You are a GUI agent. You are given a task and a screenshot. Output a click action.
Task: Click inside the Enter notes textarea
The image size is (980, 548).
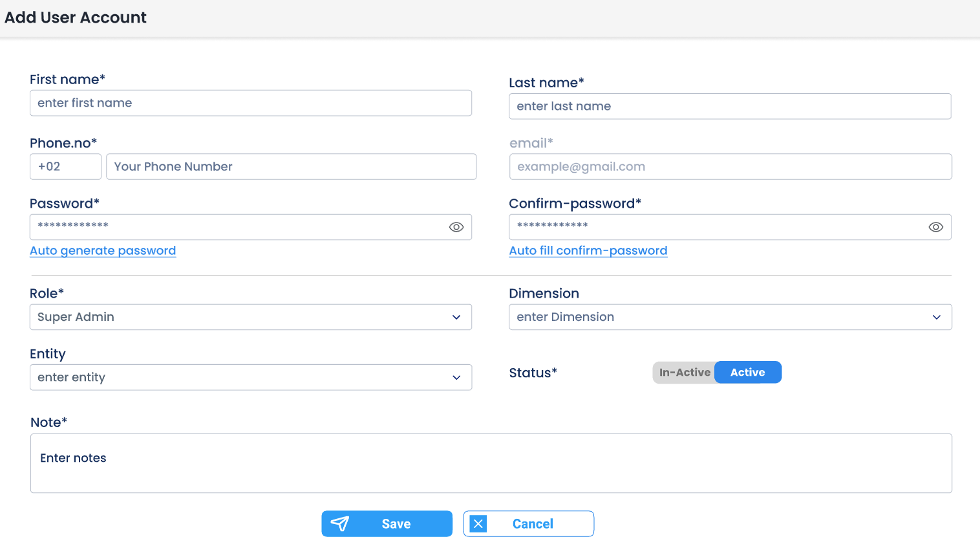(491, 463)
